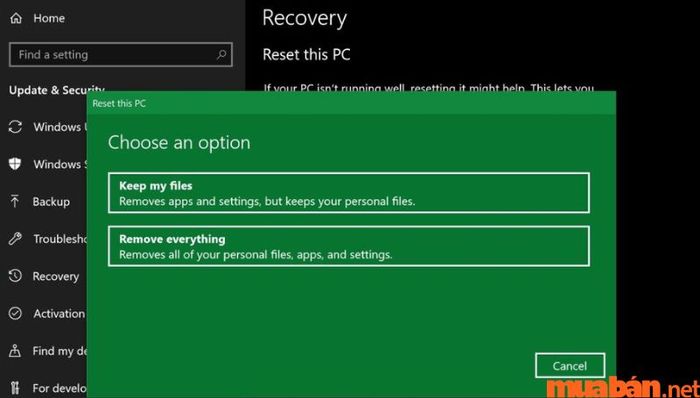Click the Find my device icon
The width and height of the screenshot is (700, 398).
tap(15, 351)
